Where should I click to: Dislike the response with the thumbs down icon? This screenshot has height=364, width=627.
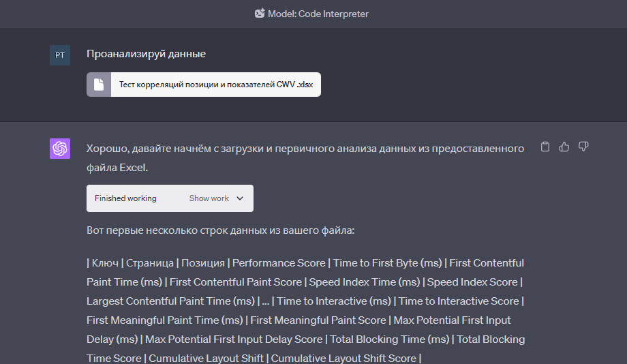583,147
